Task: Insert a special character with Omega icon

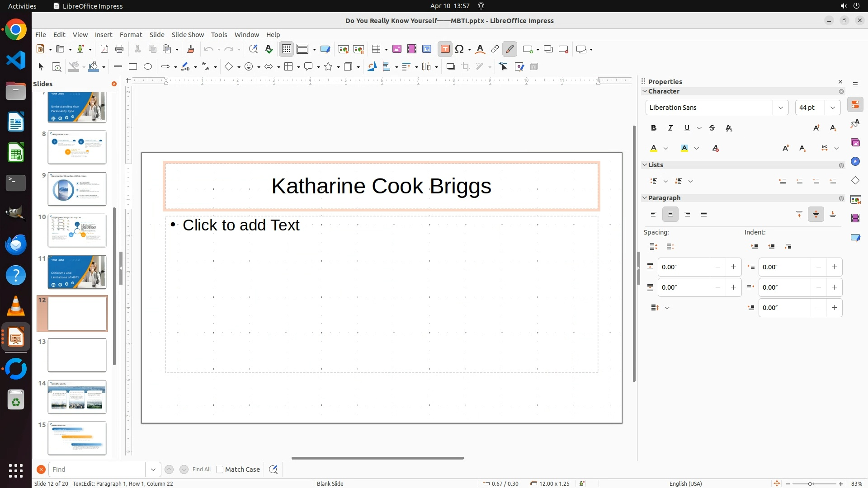Action: click(459, 49)
